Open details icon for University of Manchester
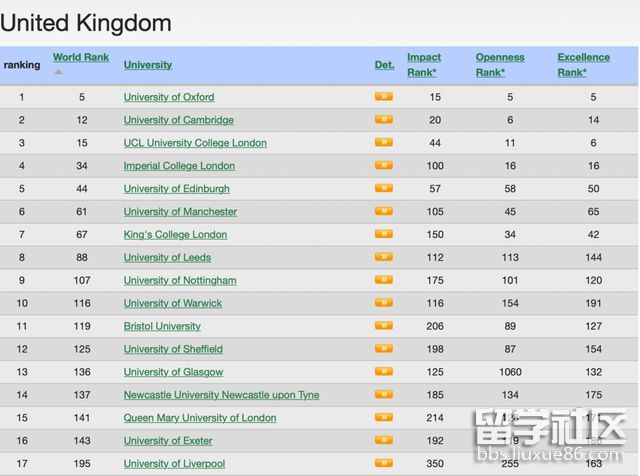This screenshot has width=640, height=476. click(384, 211)
